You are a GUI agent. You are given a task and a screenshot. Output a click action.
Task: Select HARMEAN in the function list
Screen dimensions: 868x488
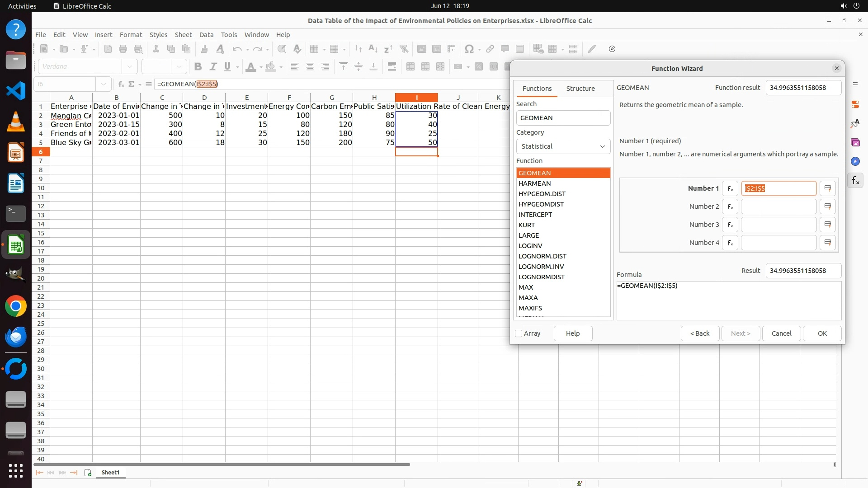(x=534, y=183)
